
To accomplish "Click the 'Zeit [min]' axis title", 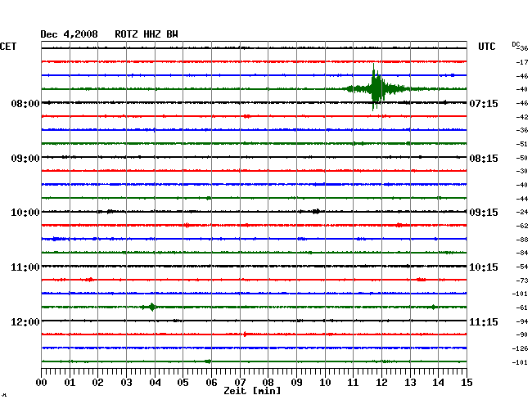I will (252, 391).
